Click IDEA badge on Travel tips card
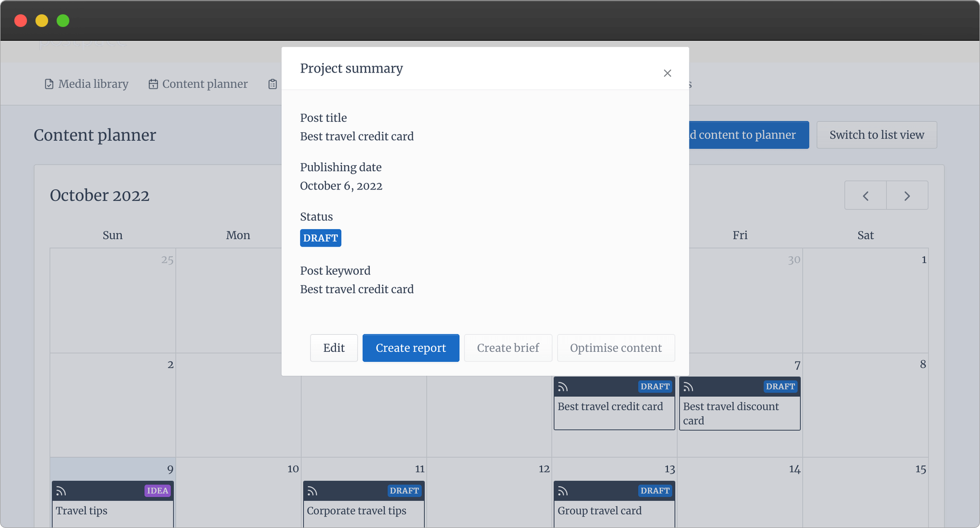 [x=158, y=490]
